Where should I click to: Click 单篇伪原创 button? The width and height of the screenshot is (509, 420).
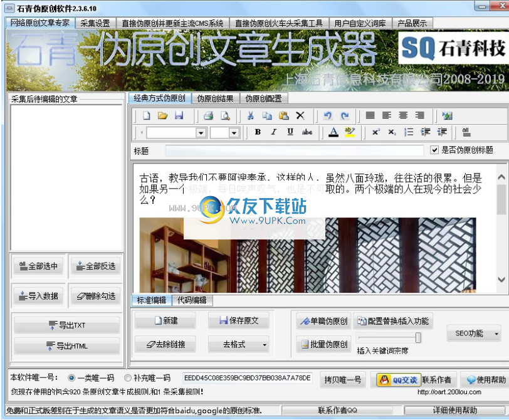[323, 322]
